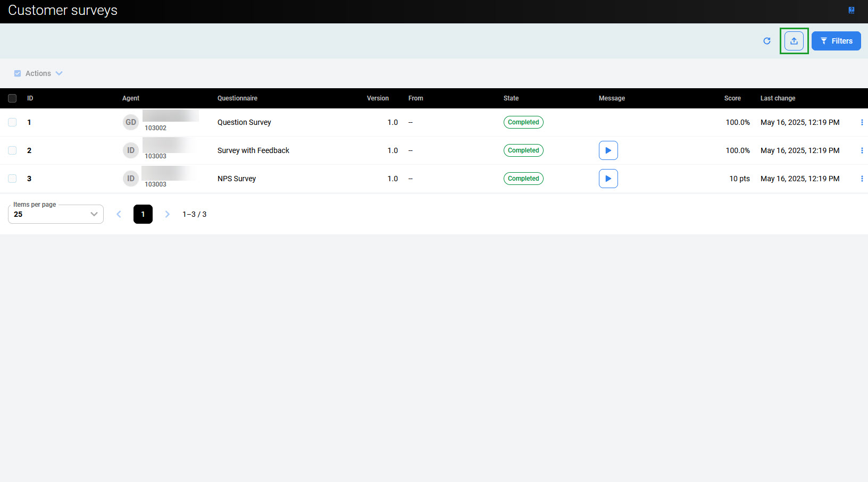Open the three-dot menu for survey 3
This screenshot has height=482, width=868.
862,179
